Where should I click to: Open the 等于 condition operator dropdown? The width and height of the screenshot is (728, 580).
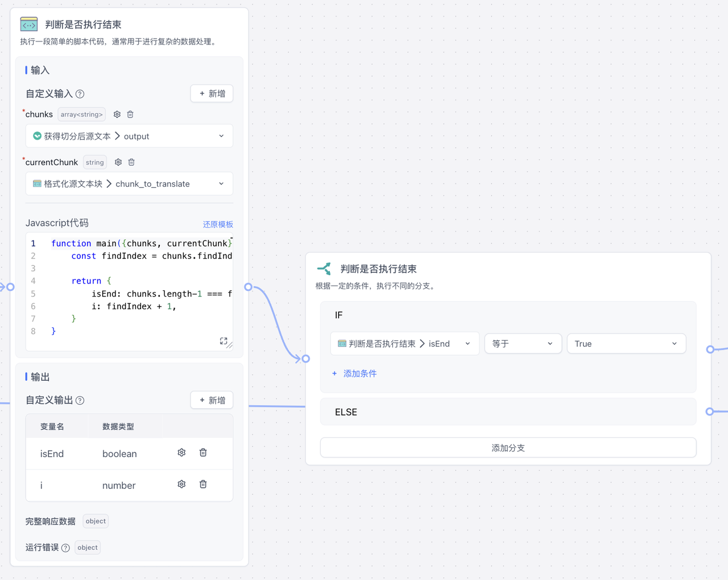523,344
